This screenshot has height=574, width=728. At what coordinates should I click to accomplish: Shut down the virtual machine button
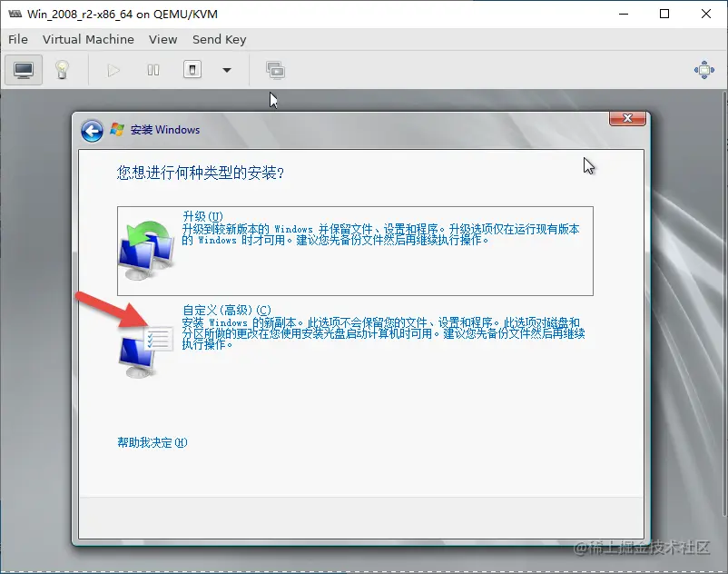tap(192, 70)
